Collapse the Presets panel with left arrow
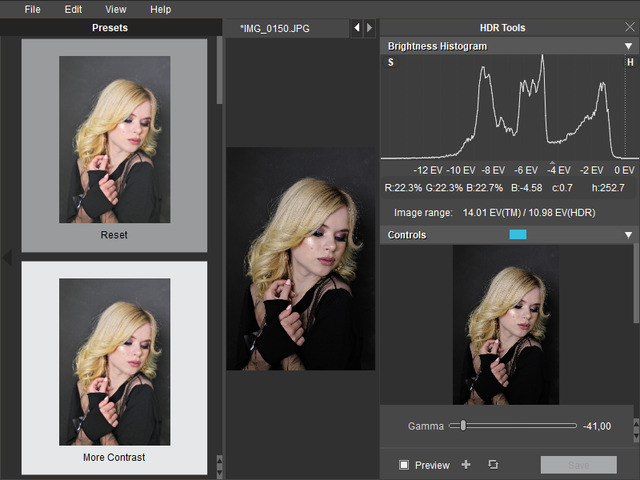Screen dimensions: 640x480 (8, 259)
